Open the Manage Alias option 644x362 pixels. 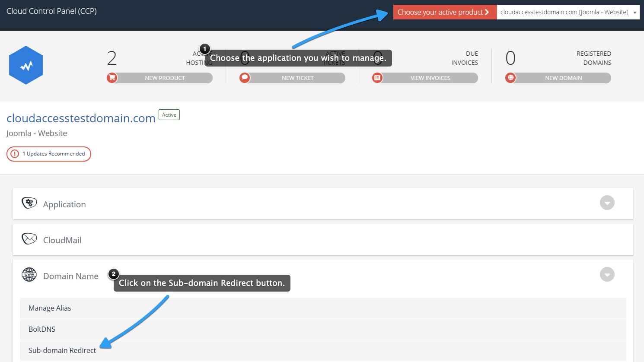click(323, 308)
